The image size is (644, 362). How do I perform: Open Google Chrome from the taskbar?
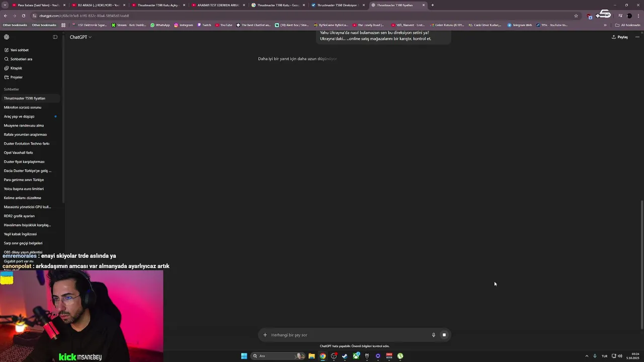323,356
